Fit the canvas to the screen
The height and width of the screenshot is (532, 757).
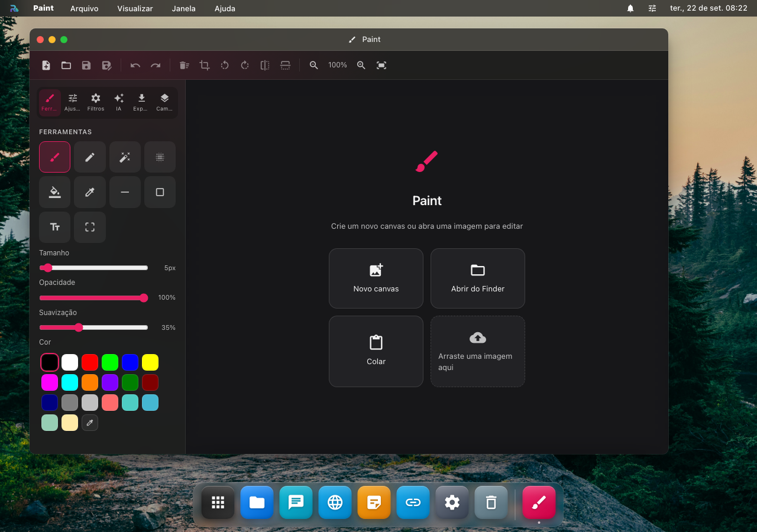click(381, 65)
